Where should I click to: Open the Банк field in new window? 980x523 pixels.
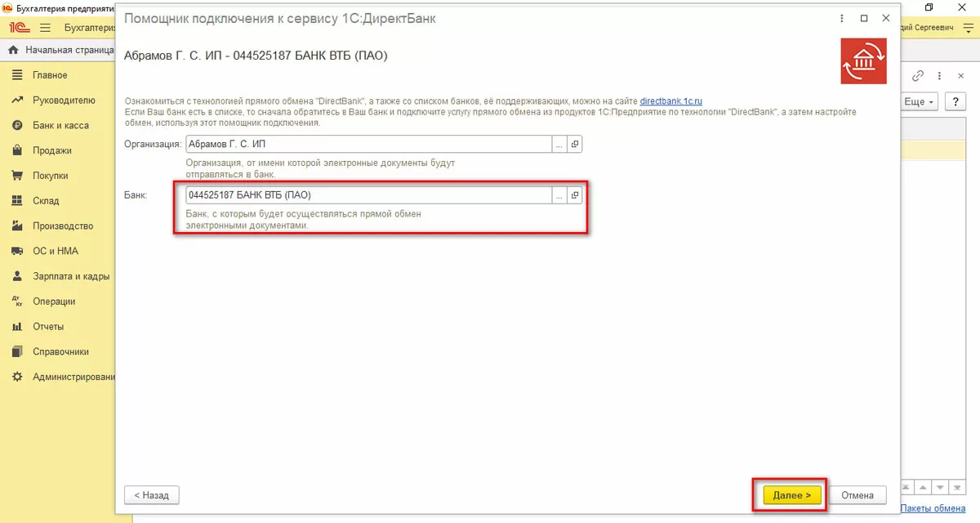point(575,195)
